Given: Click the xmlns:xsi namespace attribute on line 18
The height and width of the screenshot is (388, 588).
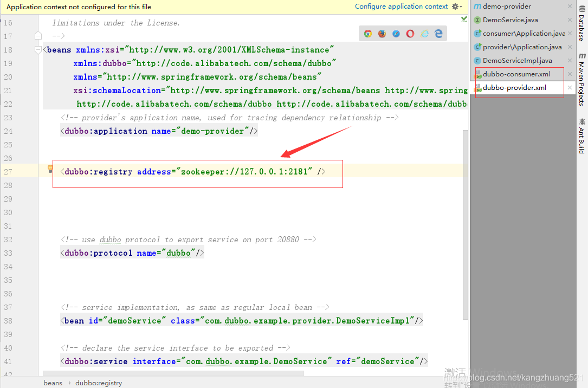Looking at the screenshot, I should tap(205, 50).
